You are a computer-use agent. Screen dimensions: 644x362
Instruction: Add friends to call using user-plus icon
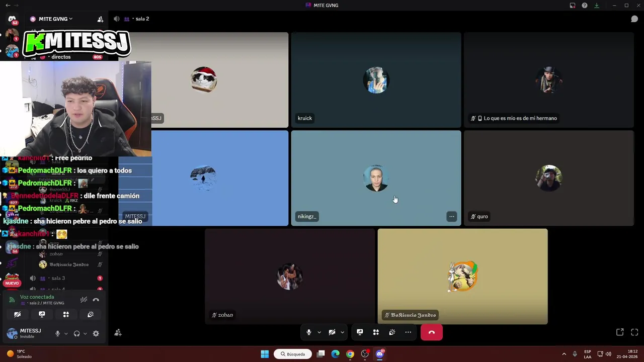click(x=118, y=333)
